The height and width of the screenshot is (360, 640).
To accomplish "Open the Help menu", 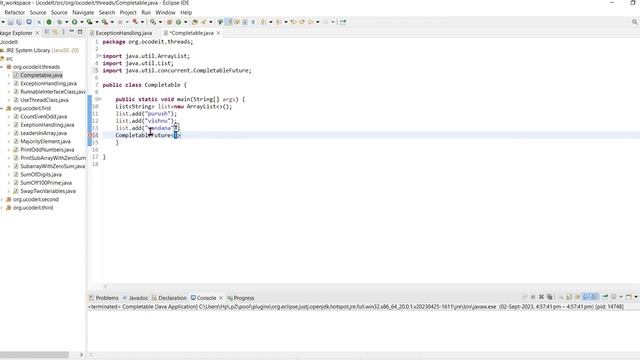I will [x=186, y=13].
